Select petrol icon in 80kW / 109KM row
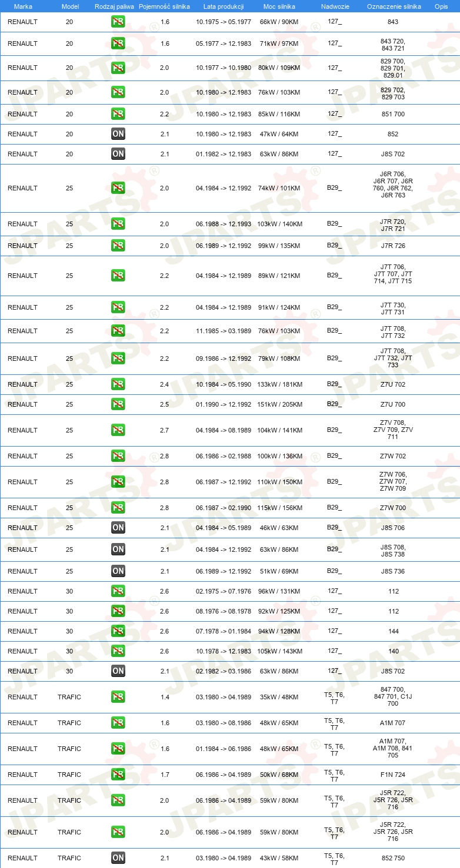460x868 pixels. coord(118,68)
